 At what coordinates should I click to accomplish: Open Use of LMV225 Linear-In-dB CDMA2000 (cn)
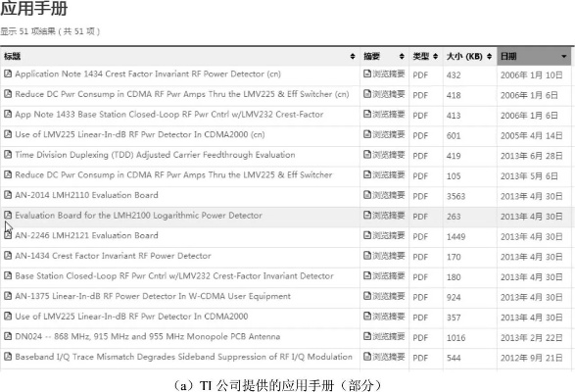pos(140,134)
